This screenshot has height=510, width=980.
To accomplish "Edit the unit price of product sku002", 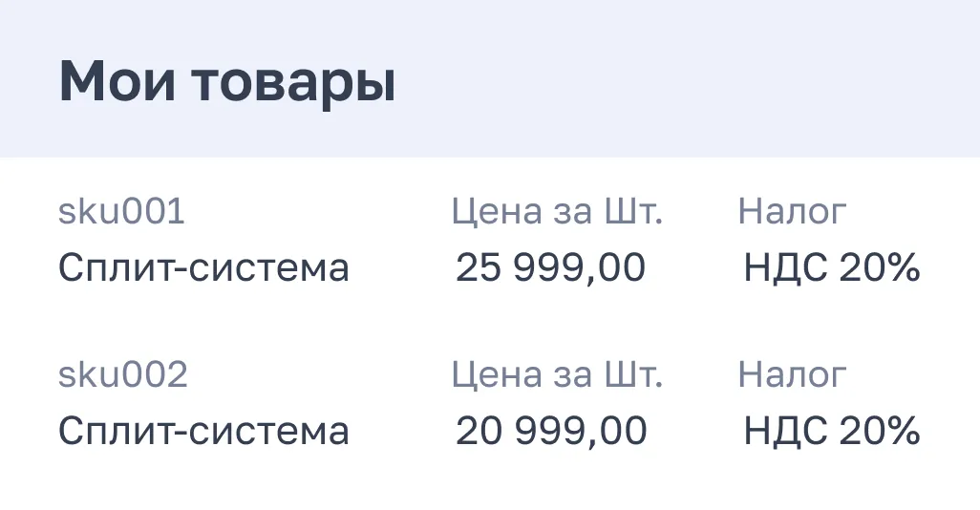I will tap(550, 432).
